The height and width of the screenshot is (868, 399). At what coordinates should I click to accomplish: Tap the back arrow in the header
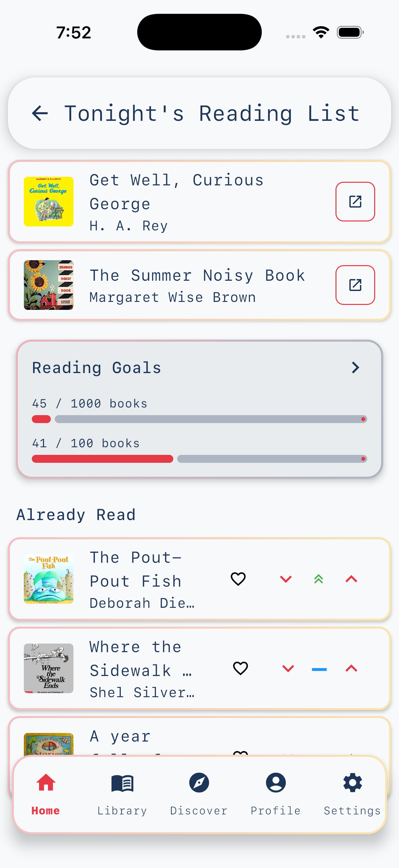tap(40, 113)
